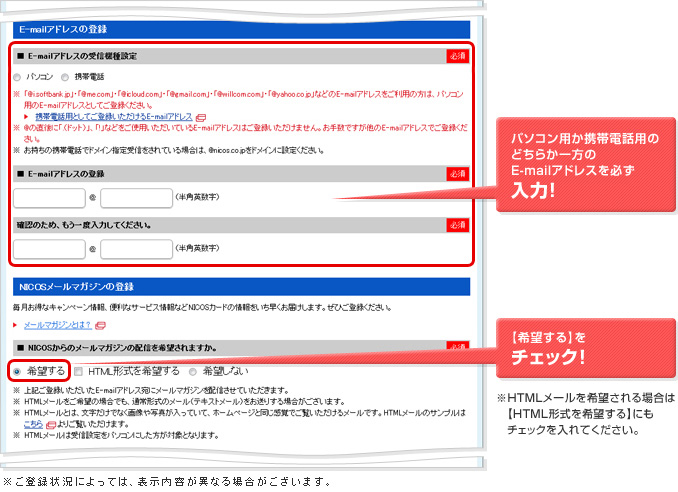This screenshot has height=492, width=678.
Task: Select the 希望しない radio option
Action: tap(192, 371)
